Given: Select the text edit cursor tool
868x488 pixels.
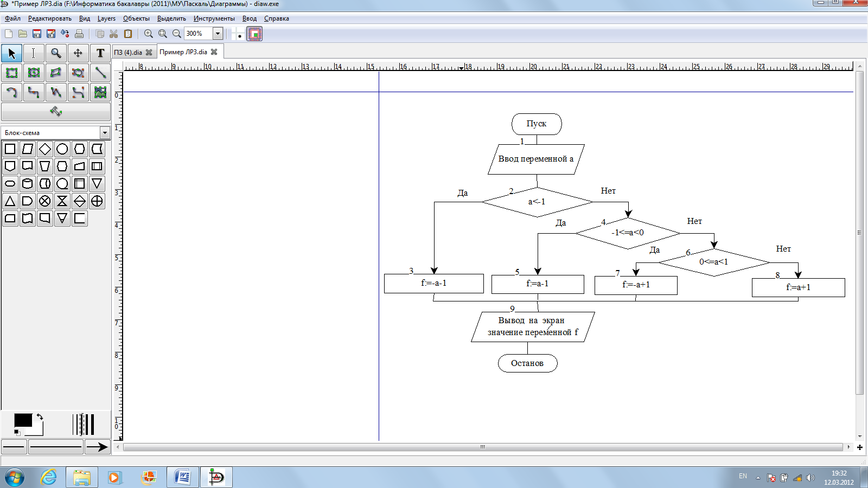Looking at the screenshot, I should (34, 53).
